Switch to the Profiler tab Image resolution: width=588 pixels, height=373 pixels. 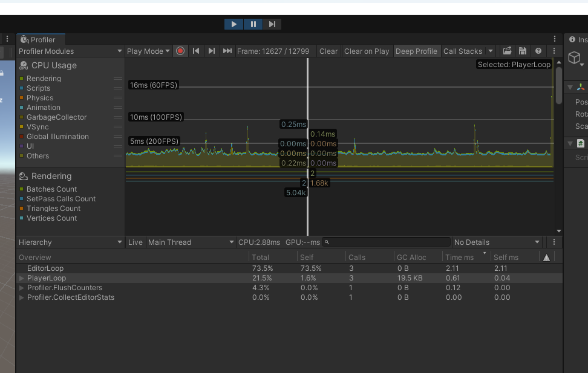click(40, 38)
